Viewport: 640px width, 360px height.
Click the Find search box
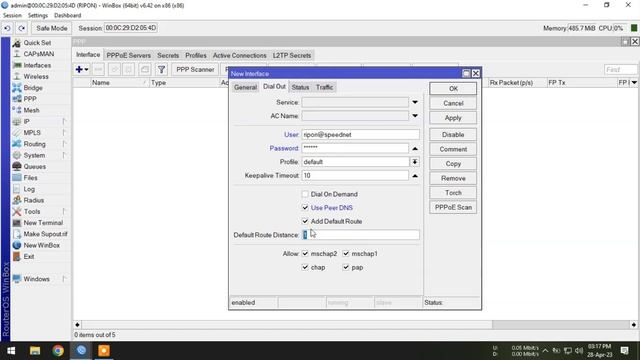pyautogui.click(x=620, y=70)
